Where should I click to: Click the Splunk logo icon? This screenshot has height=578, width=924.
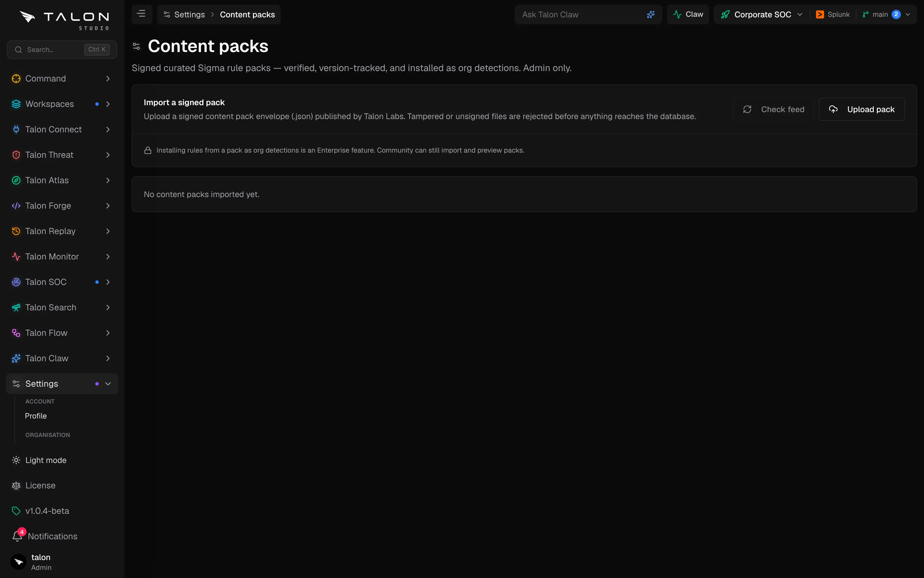click(x=820, y=14)
